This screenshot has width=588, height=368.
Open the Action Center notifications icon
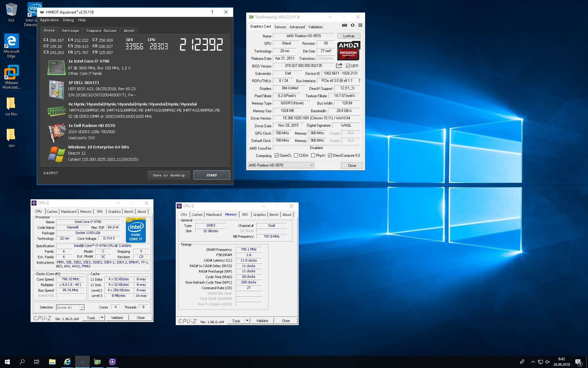(x=579, y=362)
